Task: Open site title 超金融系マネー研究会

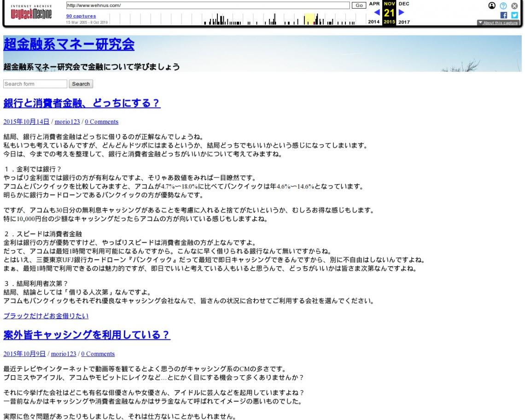Action: tap(69, 44)
